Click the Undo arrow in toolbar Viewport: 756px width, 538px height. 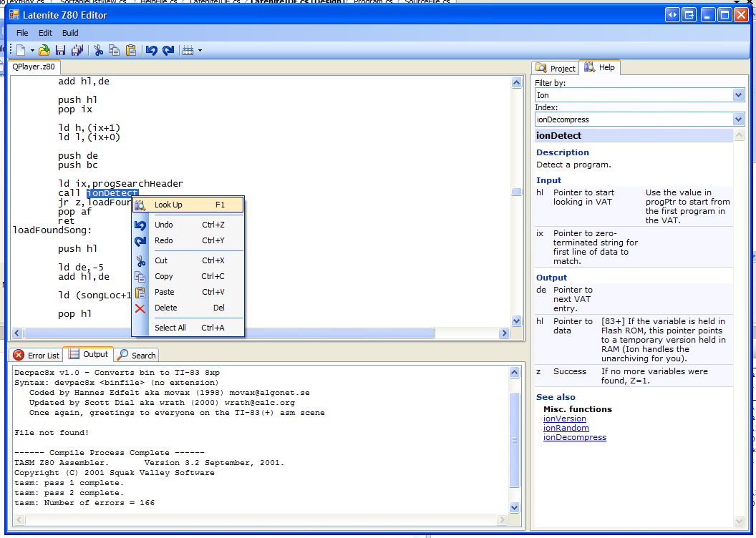(151, 50)
